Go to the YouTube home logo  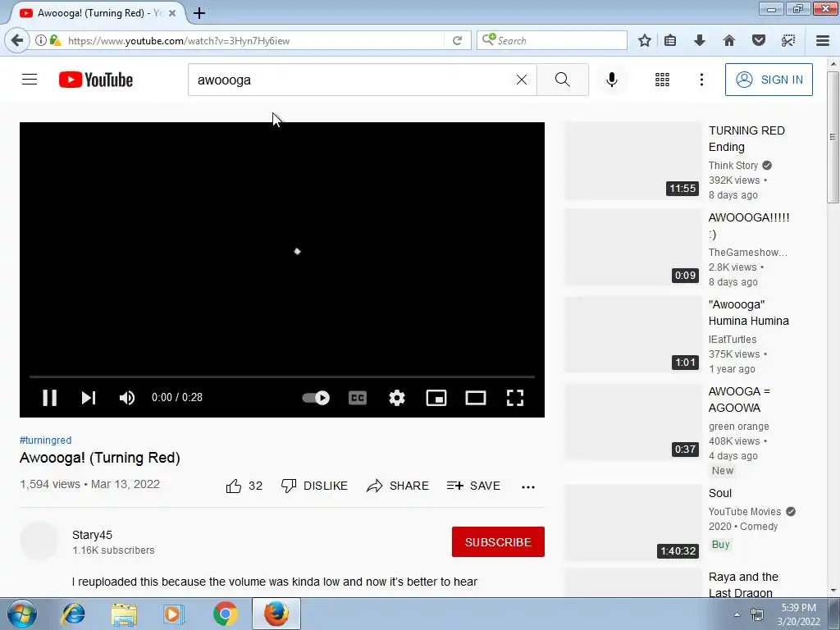(96, 80)
